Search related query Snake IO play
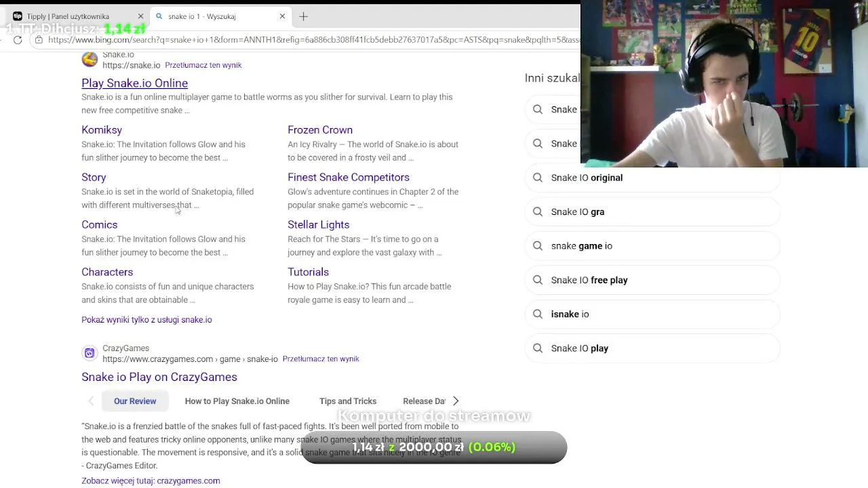This screenshot has width=868, height=488. 652,348
